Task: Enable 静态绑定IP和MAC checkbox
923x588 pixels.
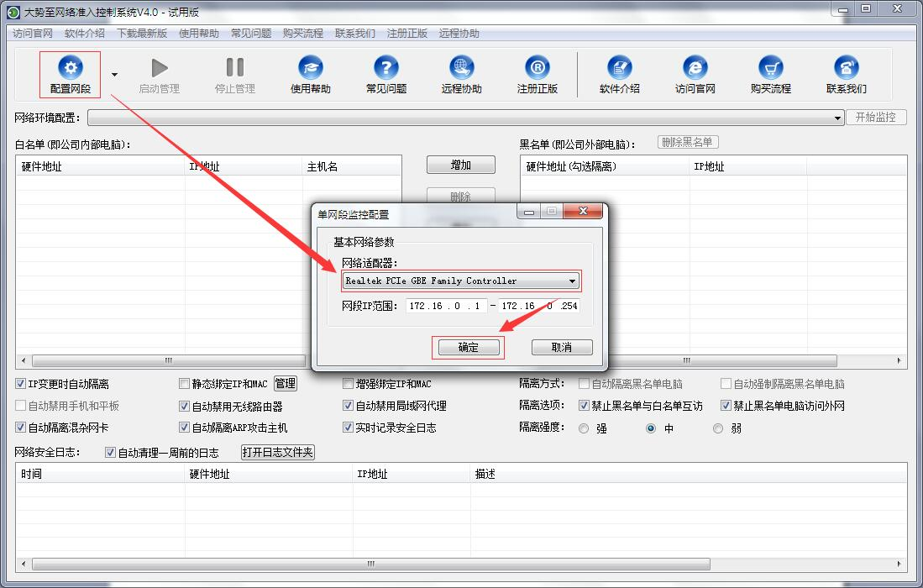Action: click(x=184, y=384)
